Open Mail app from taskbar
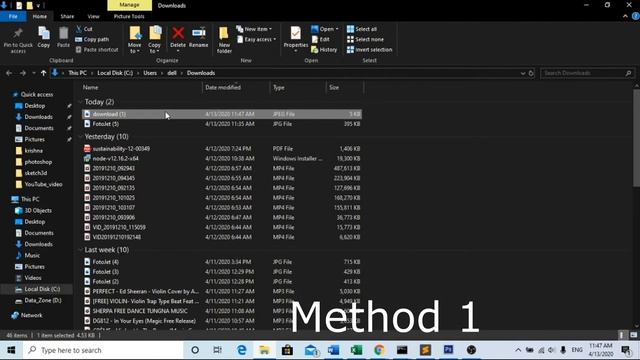 tap(311, 350)
